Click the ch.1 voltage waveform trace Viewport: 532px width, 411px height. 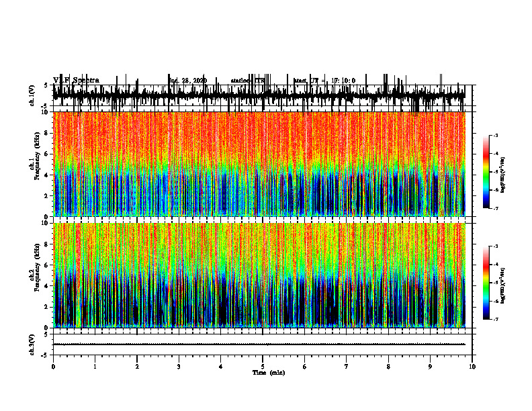pyautogui.click(x=259, y=95)
